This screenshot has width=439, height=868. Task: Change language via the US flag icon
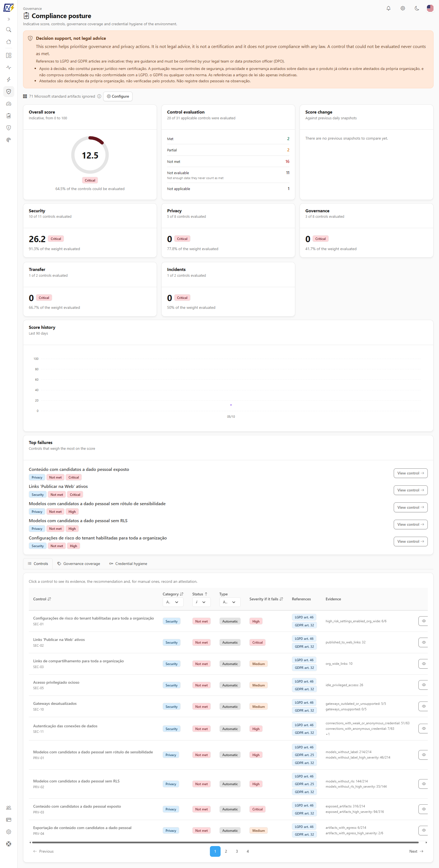(430, 9)
